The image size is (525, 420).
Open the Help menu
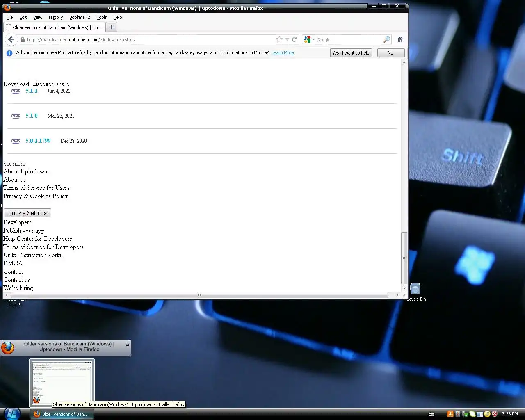(x=118, y=17)
